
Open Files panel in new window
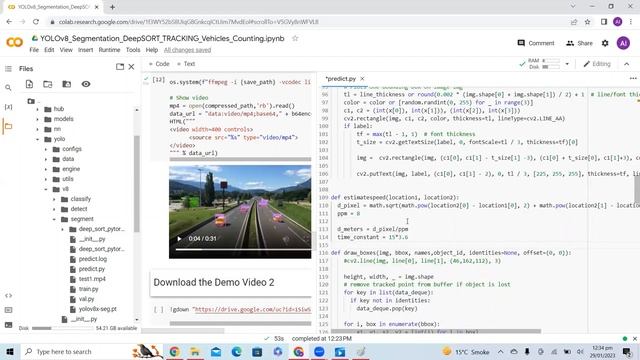click(120, 67)
